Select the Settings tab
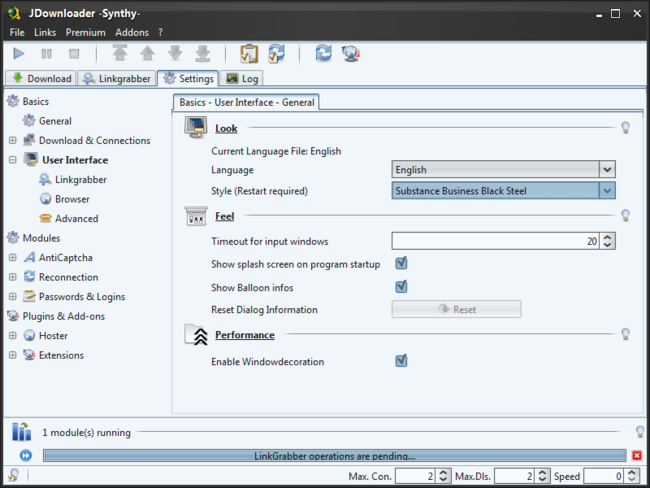This screenshot has width=650, height=488. click(188, 78)
